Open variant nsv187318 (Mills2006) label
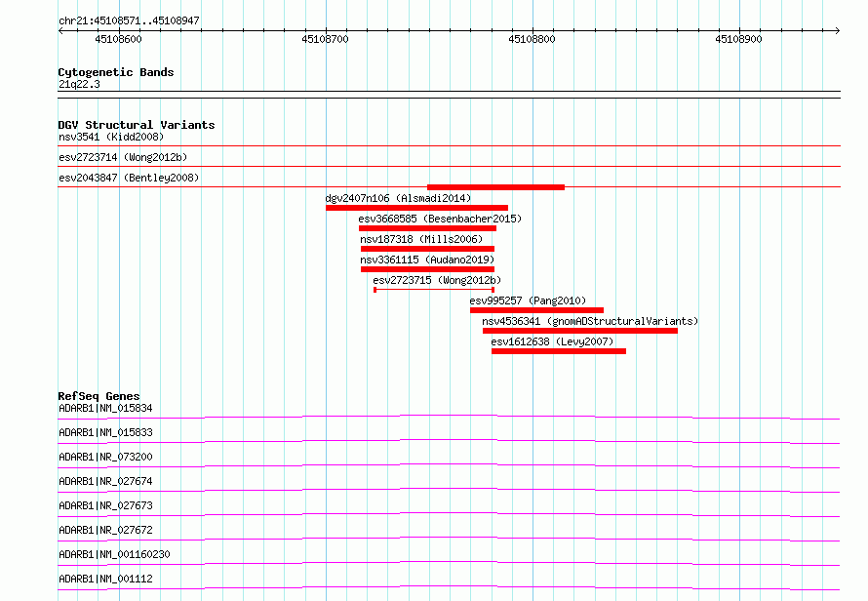Image resolution: width=868 pixels, height=601 pixels. coord(421,239)
